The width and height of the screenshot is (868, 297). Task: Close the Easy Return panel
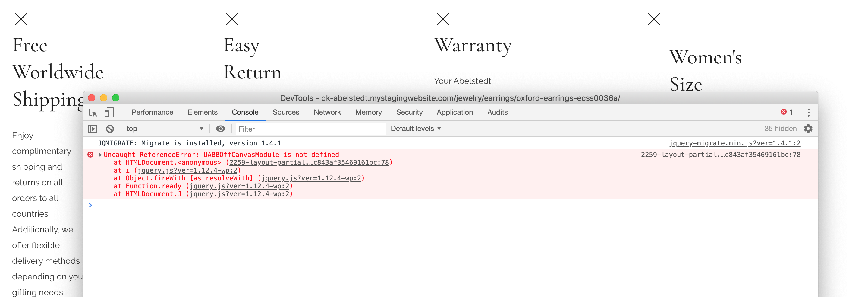coord(232,19)
